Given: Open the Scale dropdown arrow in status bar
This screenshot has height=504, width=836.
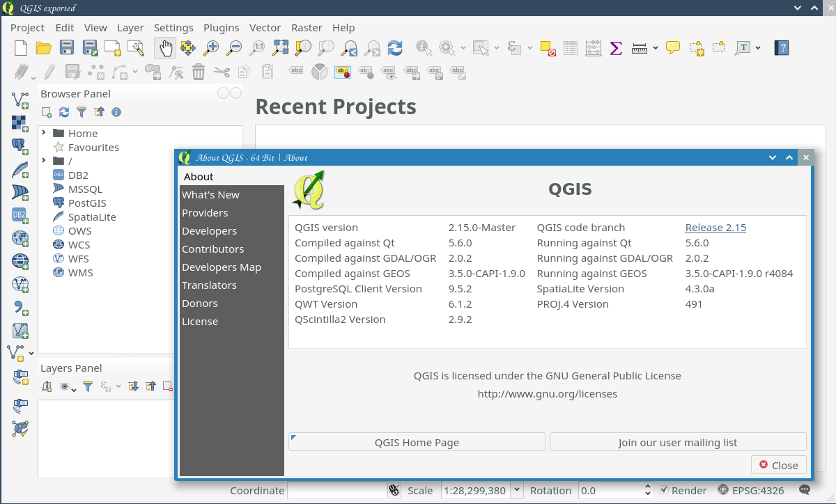Looking at the screenshot, I should [517, 490].
